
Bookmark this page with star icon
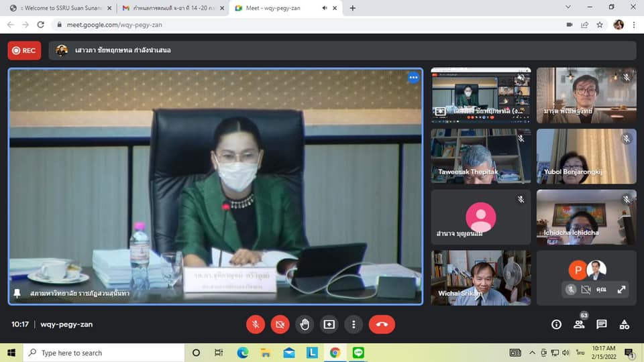coord(600,25)
